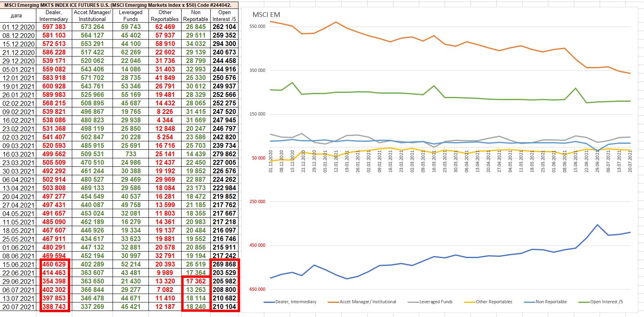The image size is (644, 317).
Task: Click the Leveraged Funds column header
Action: [x=130, y=16]
